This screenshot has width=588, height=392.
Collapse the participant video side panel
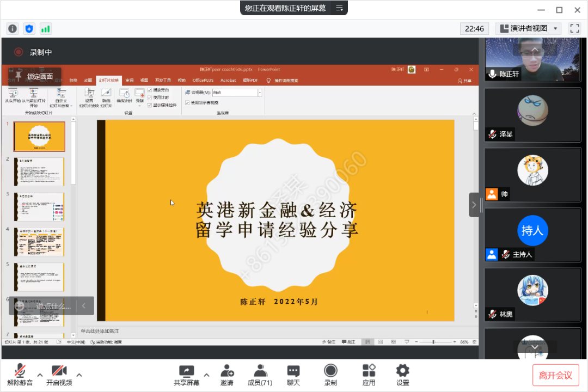[x=474, y=205]
